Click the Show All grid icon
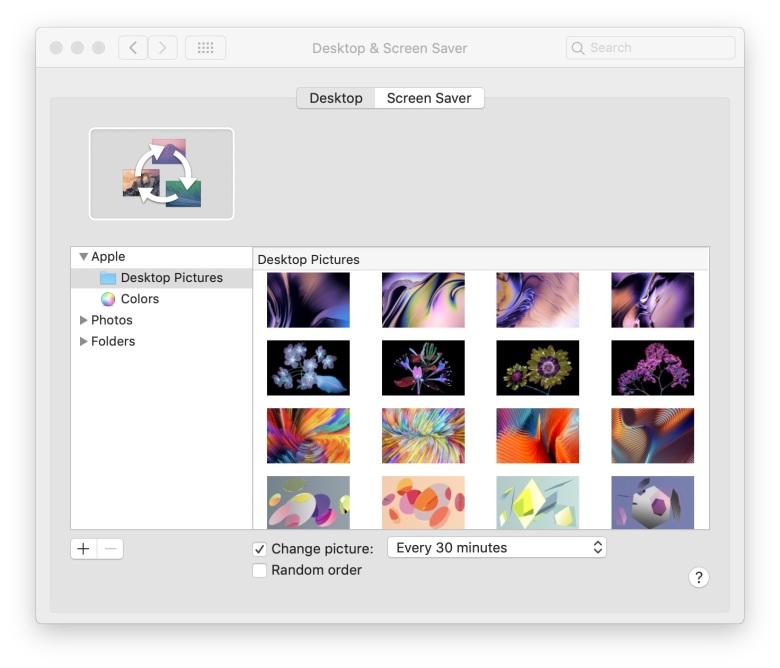780x668 pixels. [205, 48]
